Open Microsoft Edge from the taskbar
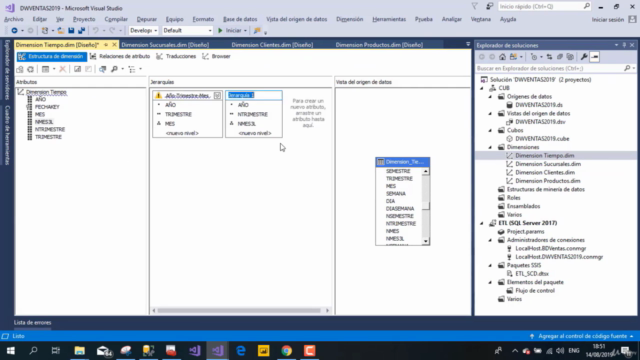 click(x=241, y=351)
